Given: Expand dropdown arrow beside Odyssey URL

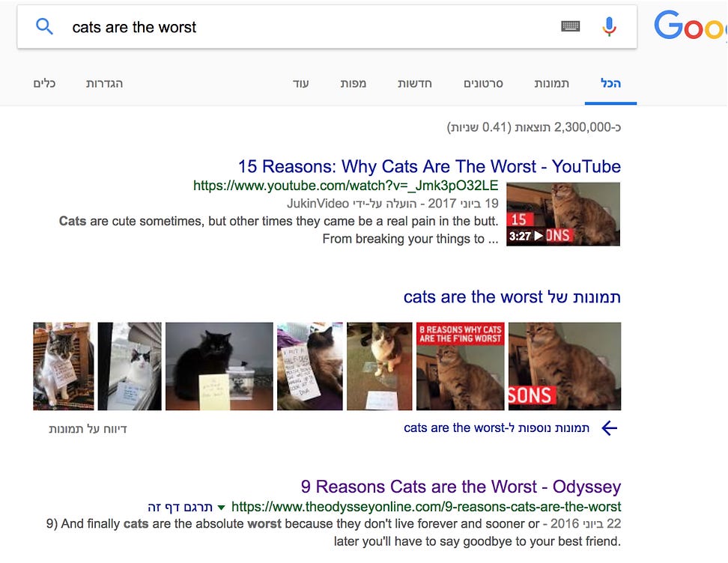Looking at the screenshot, I should (x=222, y=508).
